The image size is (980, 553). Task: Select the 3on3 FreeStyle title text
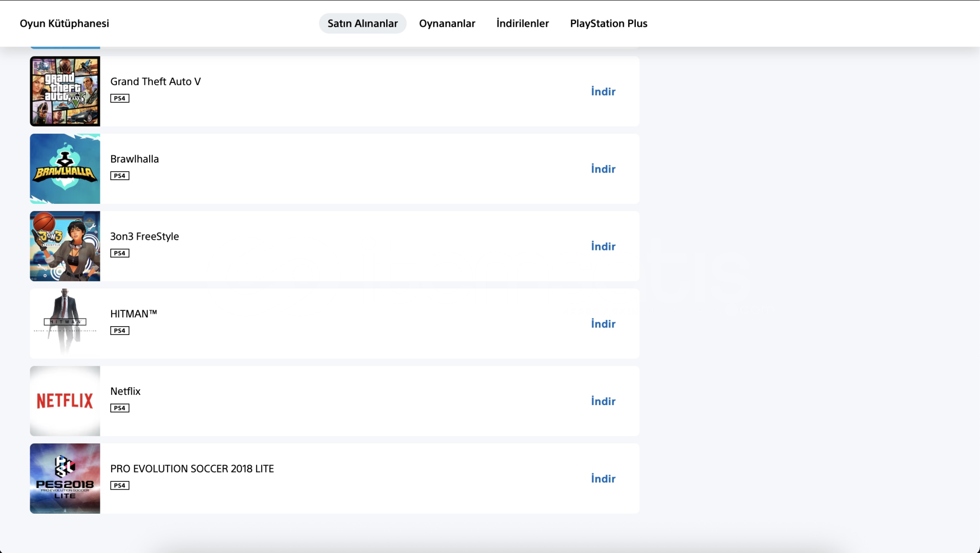[144, 237]
